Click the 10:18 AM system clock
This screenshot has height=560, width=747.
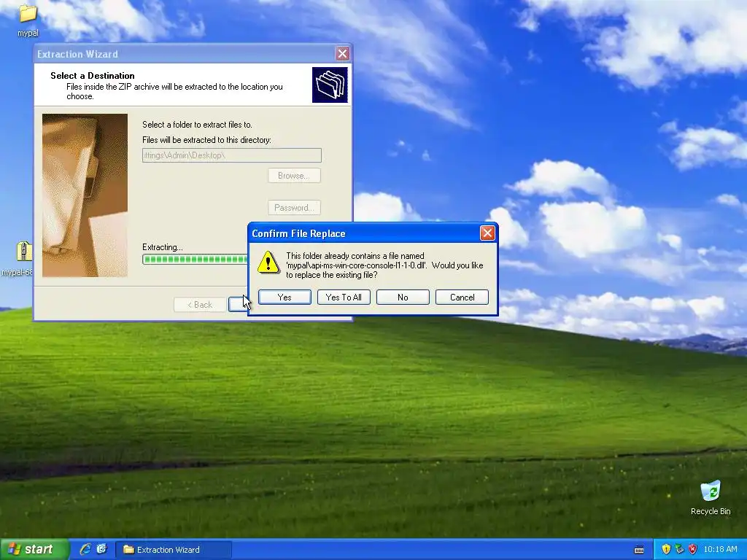pyautogui.click(x=720, y=549)
